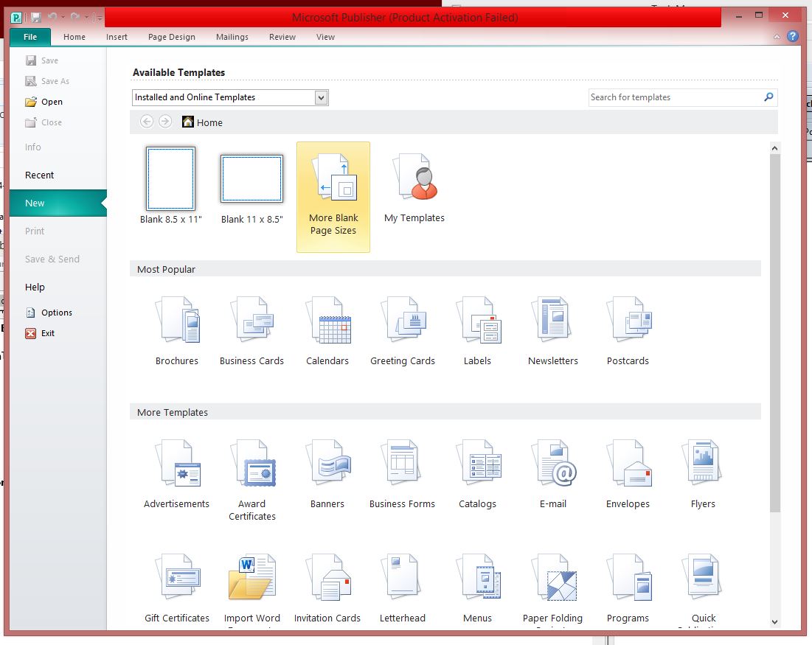The image size is (812, 645).
Task: Open the Invitation Cards template category
Action: [327, 588]
